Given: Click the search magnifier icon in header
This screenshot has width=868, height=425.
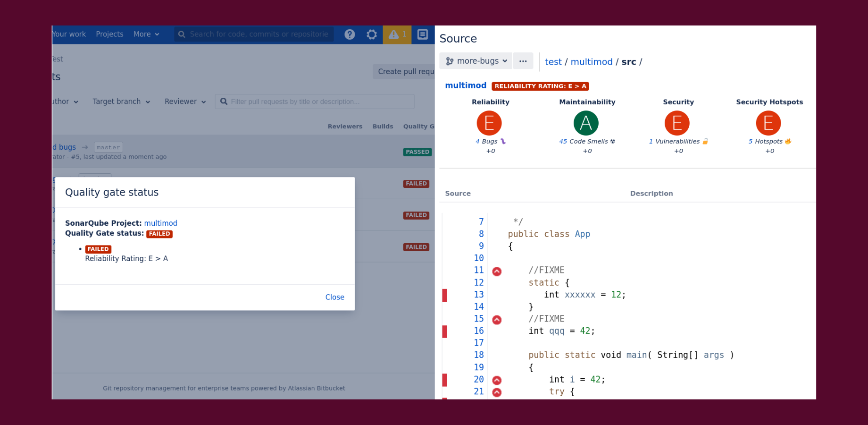Looking at the screenshot, I should pos(182,34).
